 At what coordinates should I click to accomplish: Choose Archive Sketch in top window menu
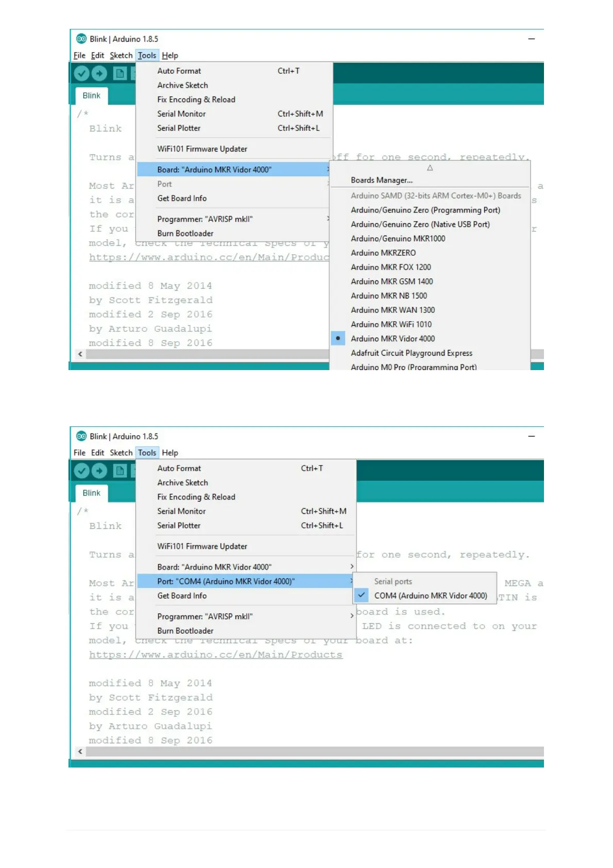tap(234, 85)
